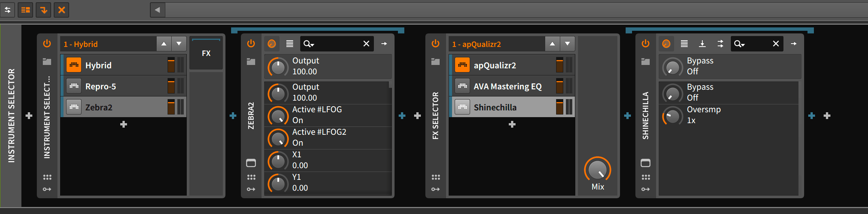The width and height of the screenshot is (868, 214).
Task: Select the Hybrid instrument layer
Action: tap(124, 65)
